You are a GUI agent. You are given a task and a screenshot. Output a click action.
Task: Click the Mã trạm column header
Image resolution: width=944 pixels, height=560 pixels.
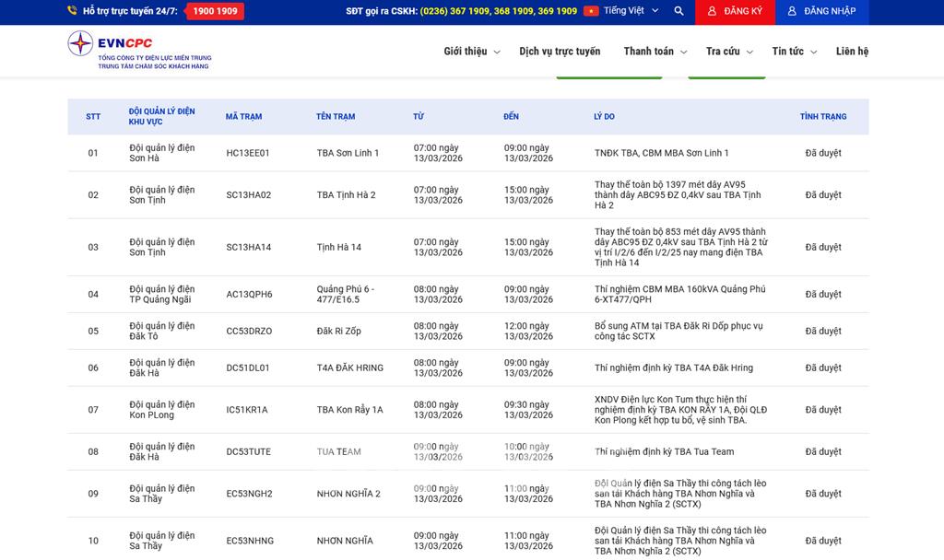243,117
